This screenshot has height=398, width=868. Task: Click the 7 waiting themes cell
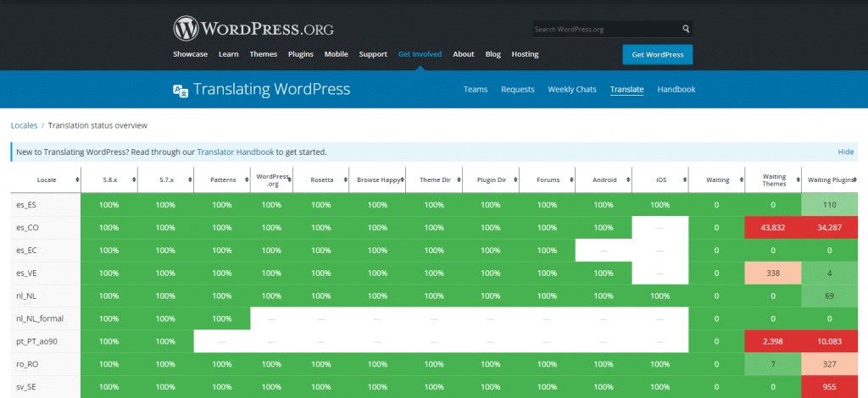773,364
